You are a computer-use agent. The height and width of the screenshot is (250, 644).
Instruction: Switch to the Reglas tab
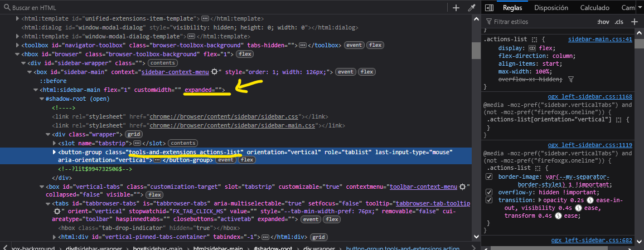point(512,8)
